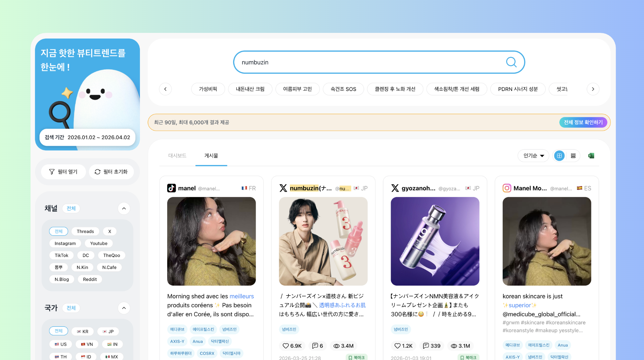Click the 필터 초기화 button

(111, 172)
